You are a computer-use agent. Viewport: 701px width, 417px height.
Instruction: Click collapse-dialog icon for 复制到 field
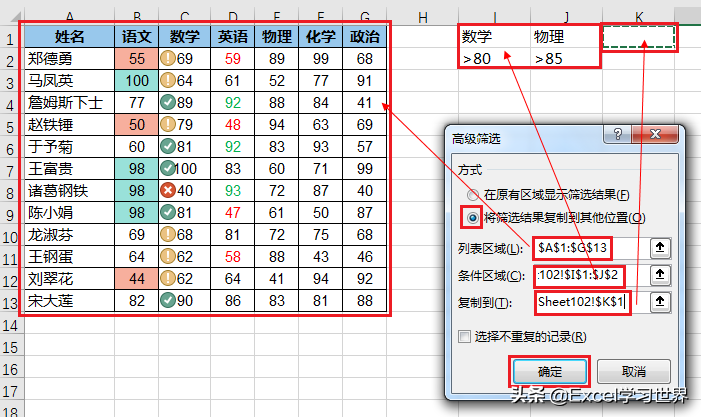pyautogui.click(x=660, y=303)
